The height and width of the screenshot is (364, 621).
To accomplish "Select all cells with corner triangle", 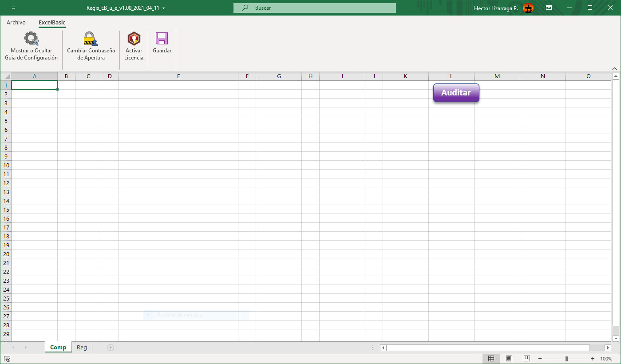I will (6, 76).
